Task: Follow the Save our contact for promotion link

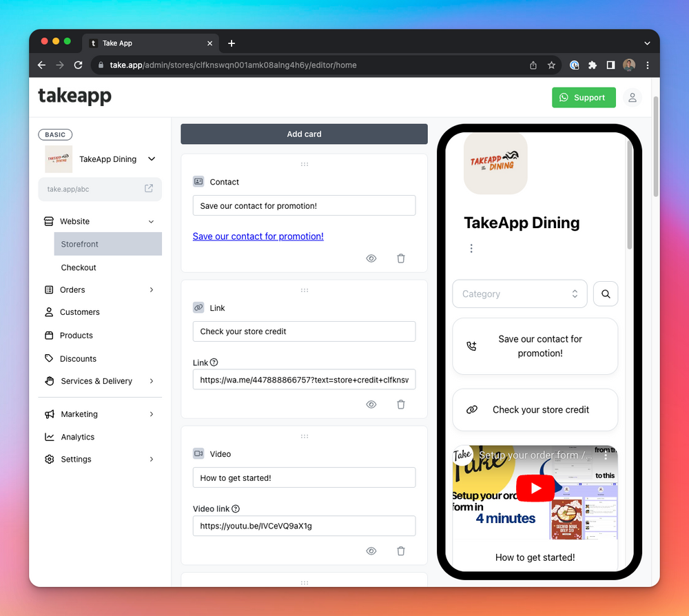Action: pos(258,236)
